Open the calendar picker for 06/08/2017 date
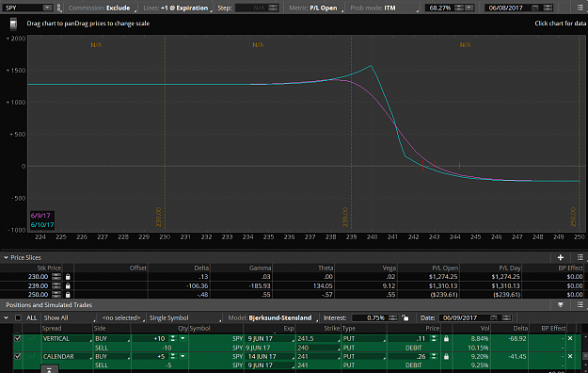The width and height of the screenshot is (588, 373). 535,8
